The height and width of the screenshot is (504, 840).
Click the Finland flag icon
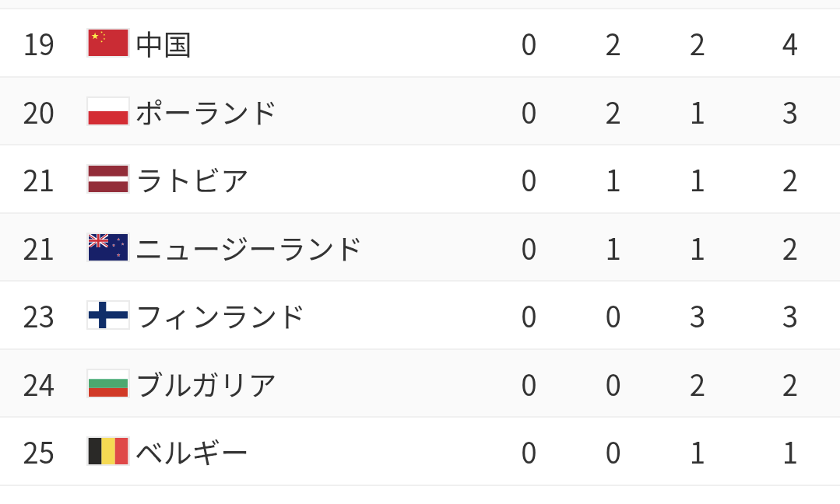coord(107,316)
